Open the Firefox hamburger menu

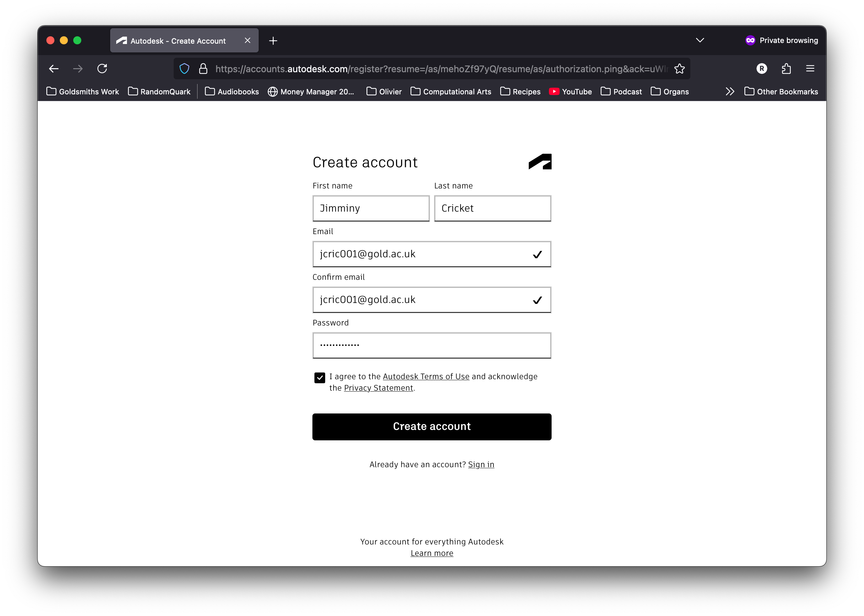pyautogui.click(x=810, y=69)
